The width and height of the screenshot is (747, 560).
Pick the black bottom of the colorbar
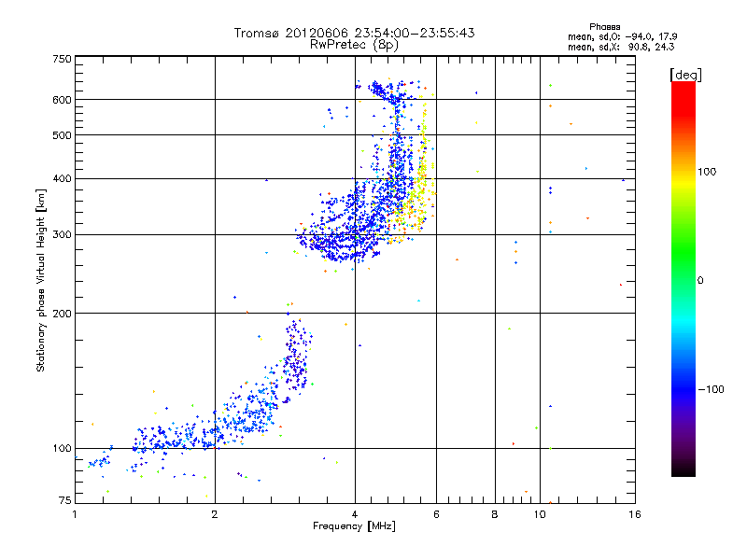pos(684,469)
